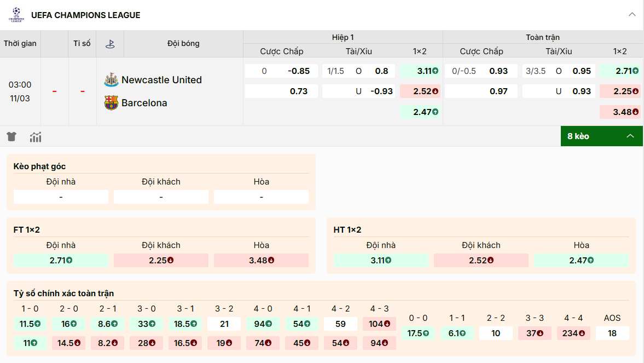The height and width of the screenshot is (363, 644).
Task: Open the statistics bar chart icon
Action: (35, 136)
